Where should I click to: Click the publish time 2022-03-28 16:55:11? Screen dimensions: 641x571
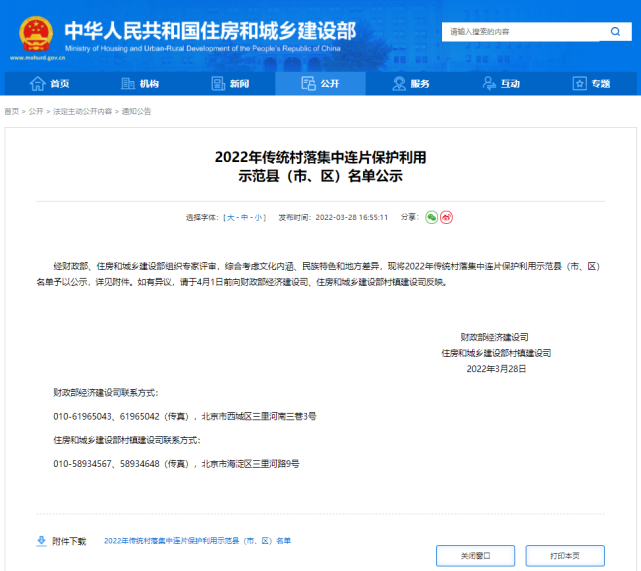(352, 217)
